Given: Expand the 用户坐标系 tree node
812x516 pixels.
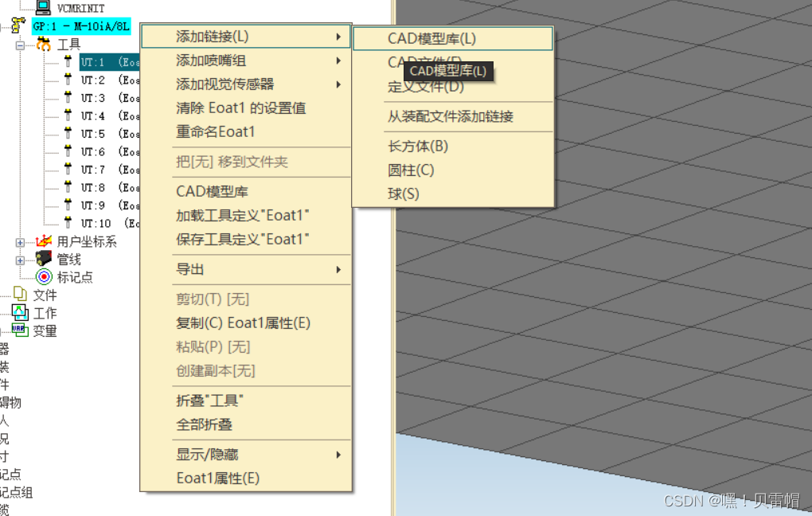Looking at the screenshot, I should pos(20,242).
